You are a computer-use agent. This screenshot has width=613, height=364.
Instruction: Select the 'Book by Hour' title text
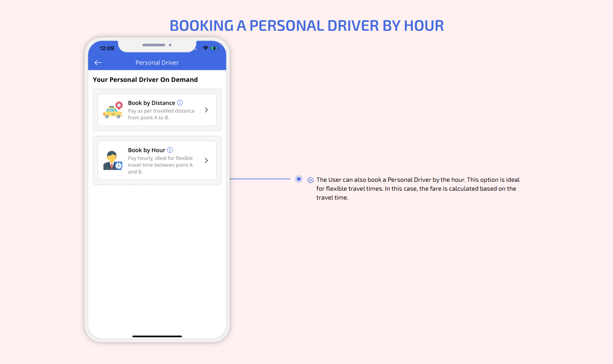pyautogui.click(x=147, y=150)
